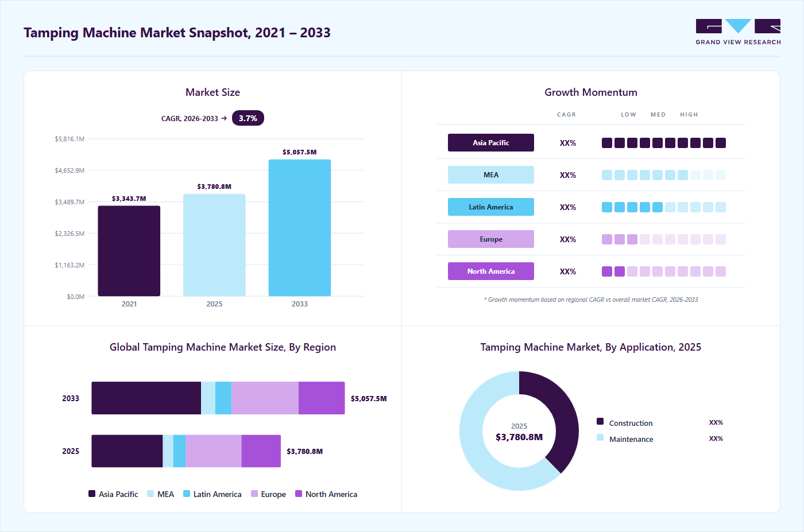Click the By Application 2025 title
This screenshot has width=804, height=532.
[591, 347]
